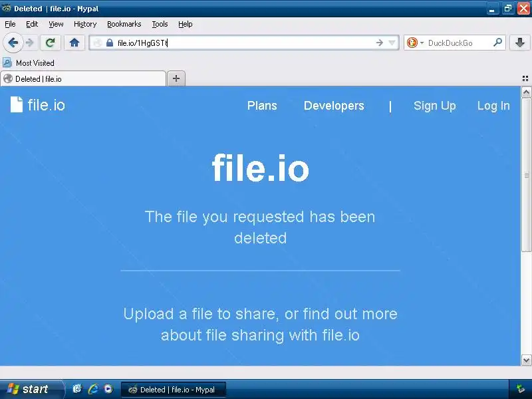Click the magnifier search icon
Screen dimensions: 532x399
[x=497, y=43]
